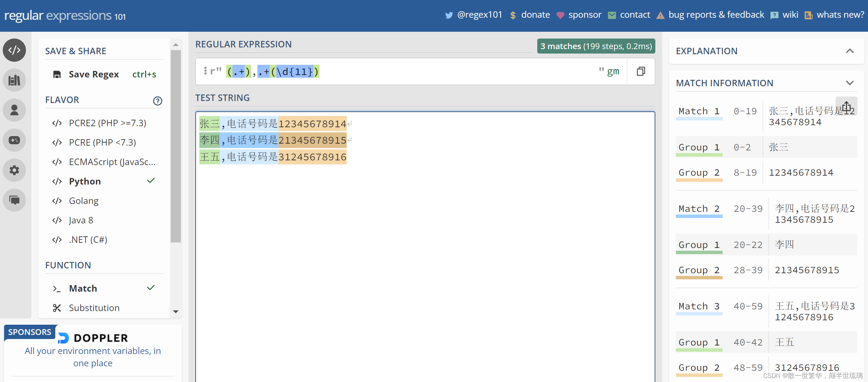Expand Substitution function option
The image size is (868, 382).
(x=95, y=307)
